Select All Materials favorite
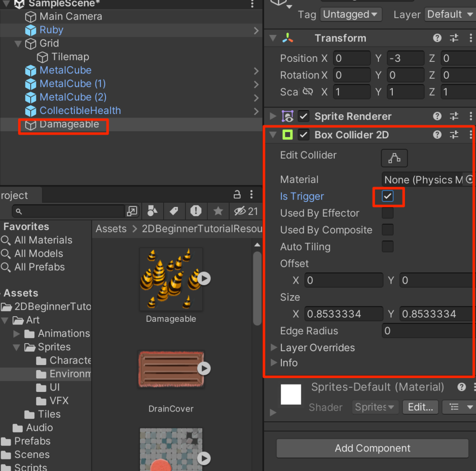476x471 pixels. click(x=43, y=240)
